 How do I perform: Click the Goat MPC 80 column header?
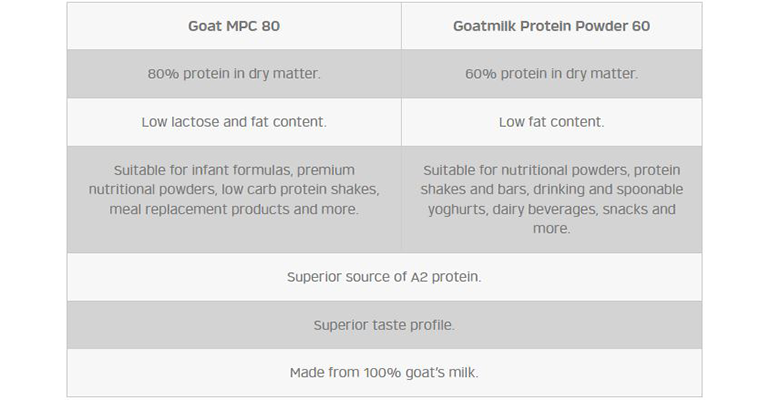(x=234, y=26)
